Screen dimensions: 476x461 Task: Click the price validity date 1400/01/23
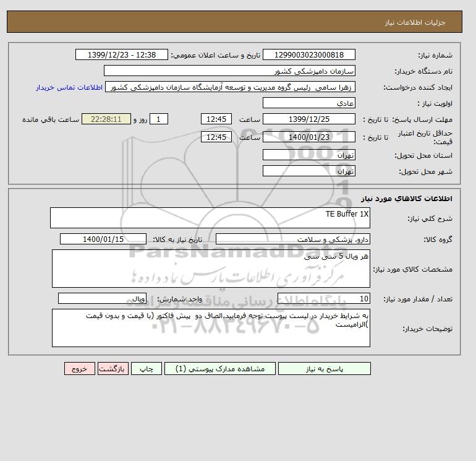309,137
